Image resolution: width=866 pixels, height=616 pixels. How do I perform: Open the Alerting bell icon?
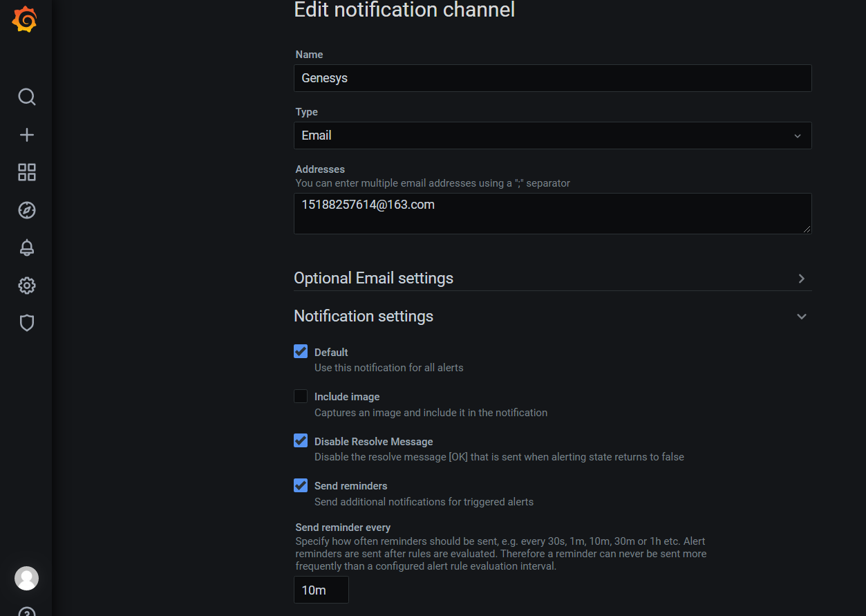point(26,248)
